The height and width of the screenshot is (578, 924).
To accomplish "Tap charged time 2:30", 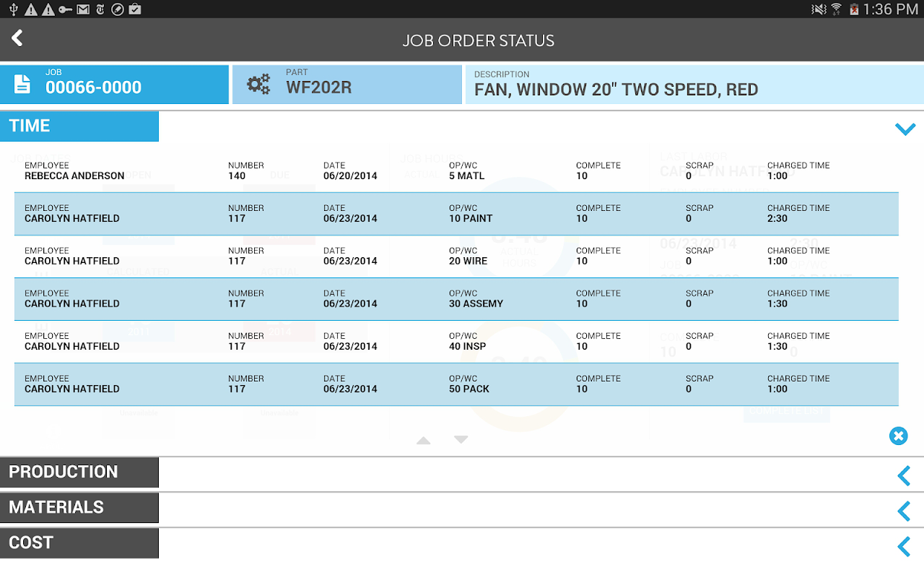I will (x=777, y=218).
